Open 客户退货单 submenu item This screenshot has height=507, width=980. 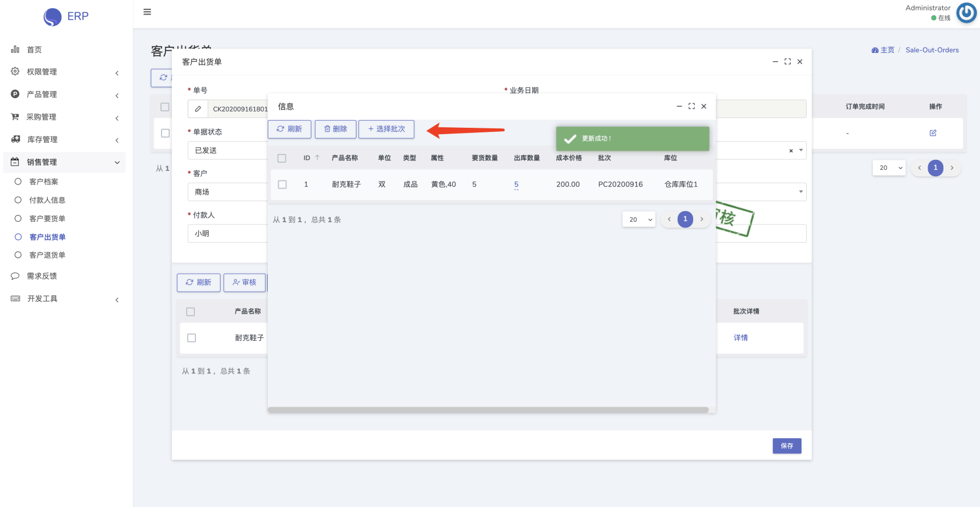(47, 255)
